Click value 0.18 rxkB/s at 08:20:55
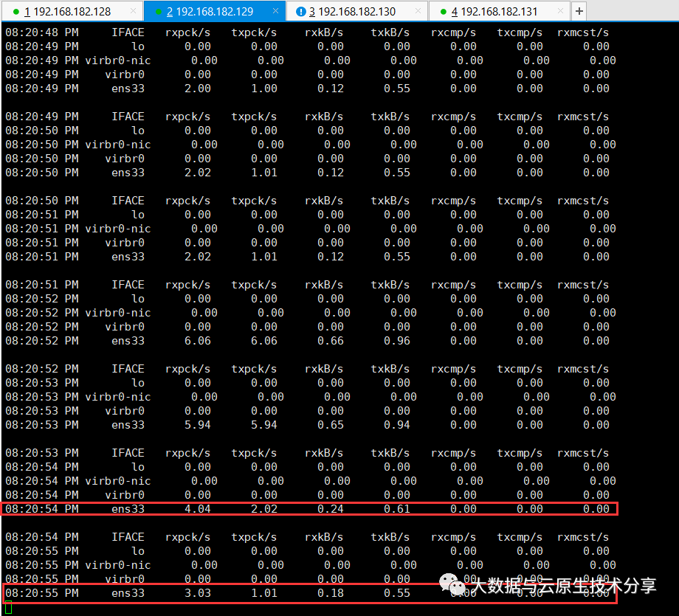 click(x=331, y=593)
